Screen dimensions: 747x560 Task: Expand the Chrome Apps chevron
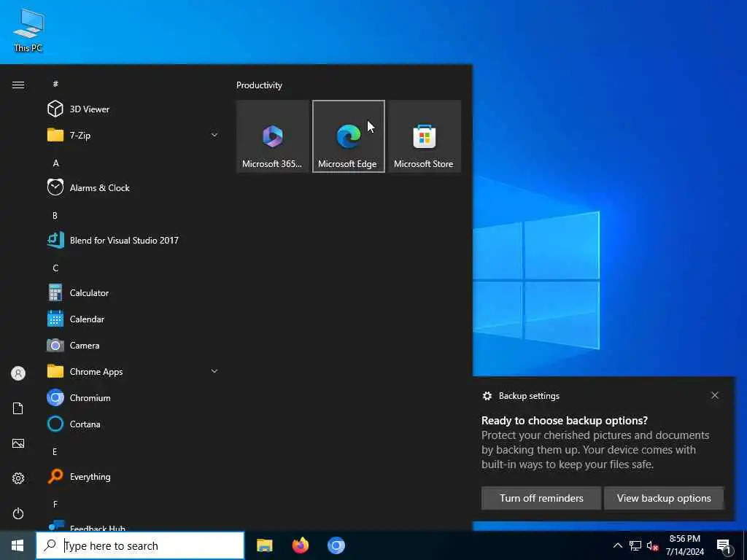coord(214,371)
